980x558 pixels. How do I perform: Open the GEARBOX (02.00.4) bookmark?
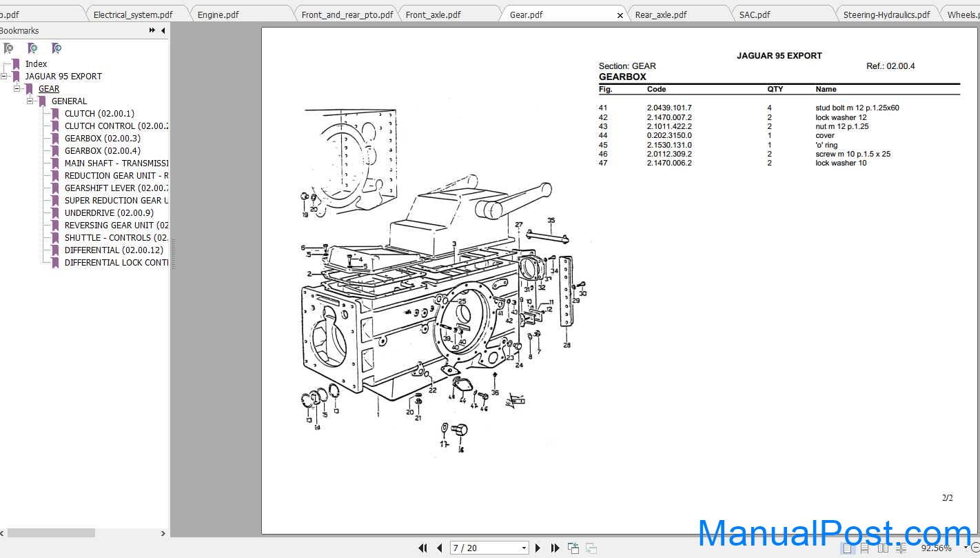tap(102, 151)
